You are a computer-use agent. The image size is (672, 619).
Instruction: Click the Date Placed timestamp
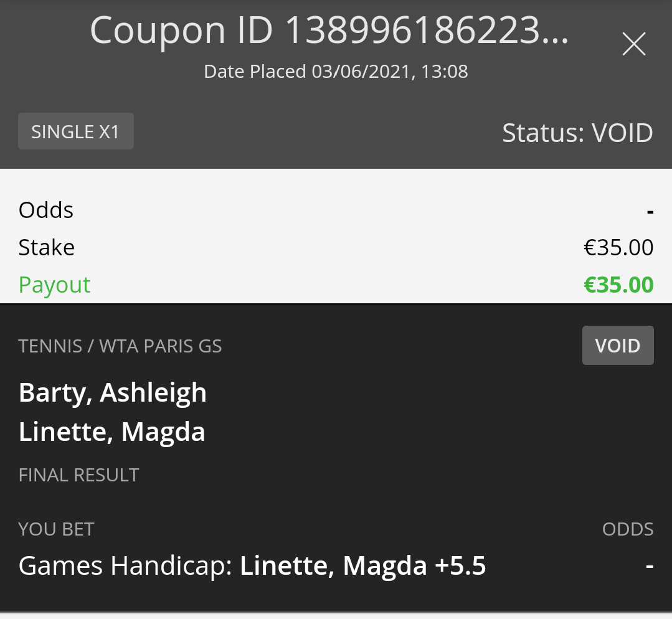pyautogui.click(x=336, y=72)
